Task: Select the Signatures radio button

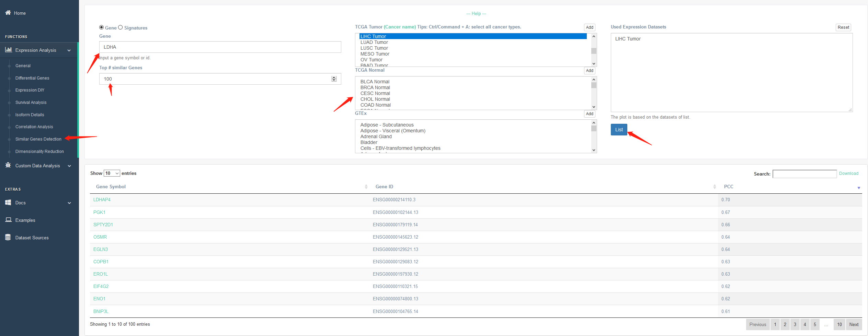Action: pos(120,27)
